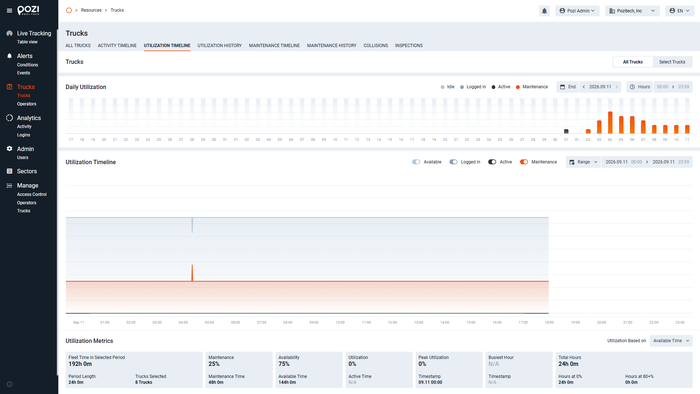This screenshot has height=394, width=700.
Task: Open the Maintenance Timeline tab
Action: 274,46
